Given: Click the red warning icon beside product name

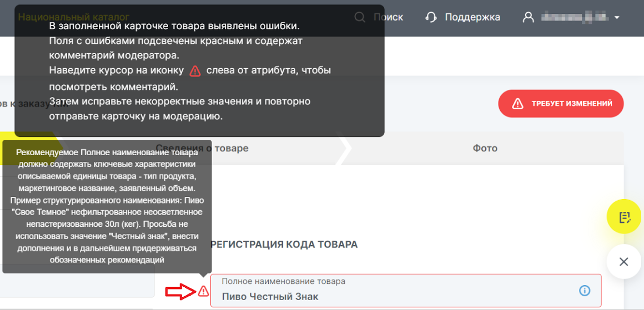Looking at the screenshot, I should pyautogui.click(x=203, y=292).
